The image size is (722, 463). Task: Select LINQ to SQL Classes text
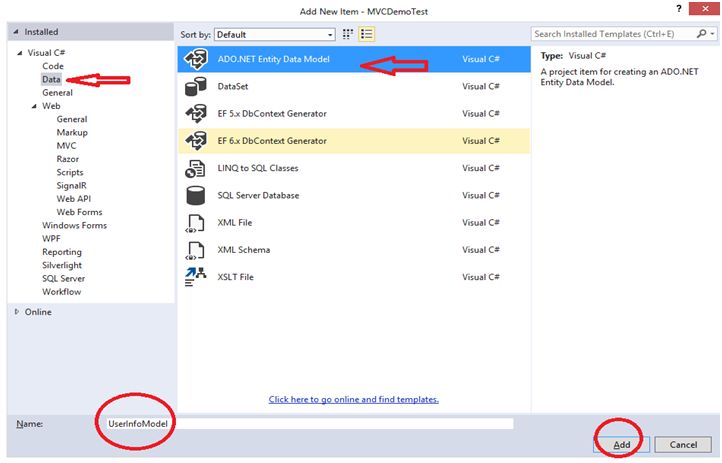pos(258,168)
